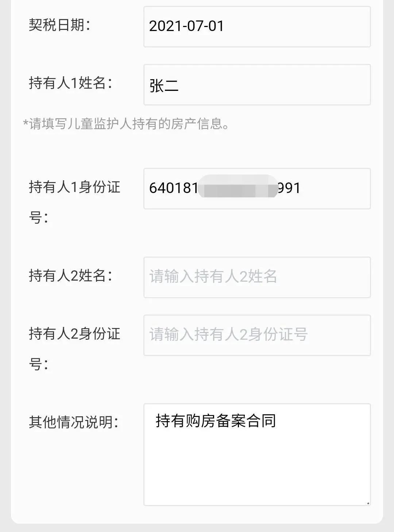Click the 契税日期 field label
The image size is (394, 532).
click(x=59, y=26)
